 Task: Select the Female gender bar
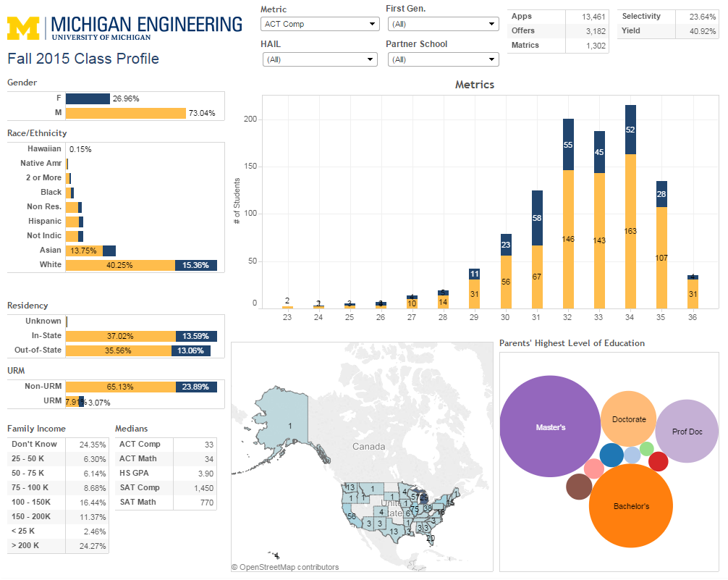[88, 98]
